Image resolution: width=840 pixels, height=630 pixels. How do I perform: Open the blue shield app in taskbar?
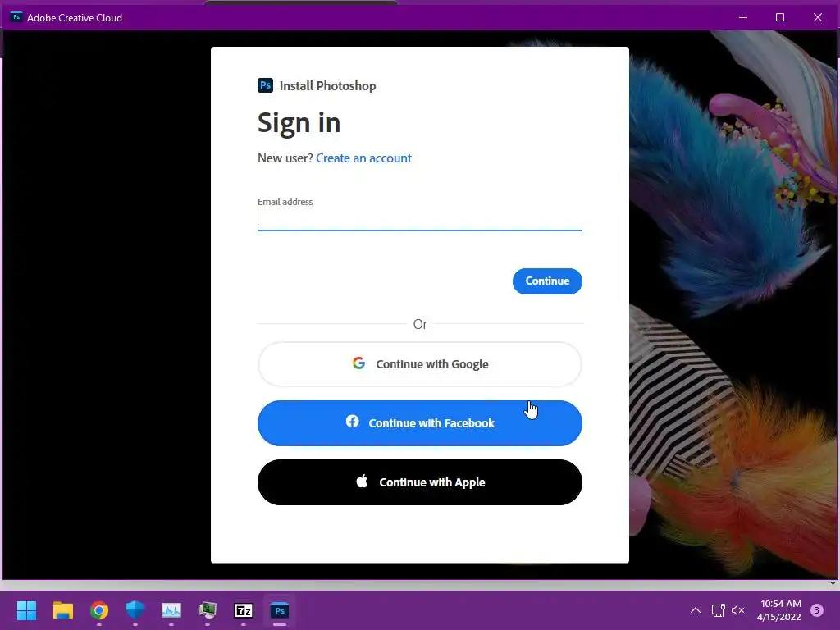point(135,610)
